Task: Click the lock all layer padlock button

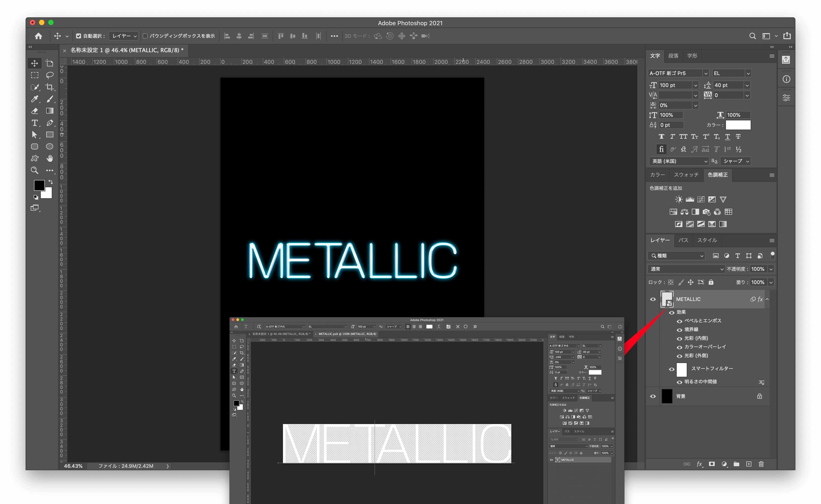Action: [x=711, y=282]
